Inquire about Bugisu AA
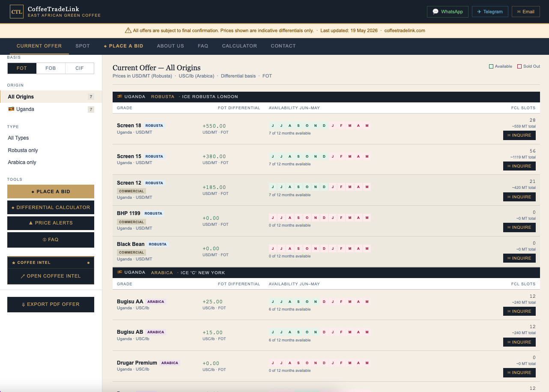549x392 pixels. coord(519,311)
